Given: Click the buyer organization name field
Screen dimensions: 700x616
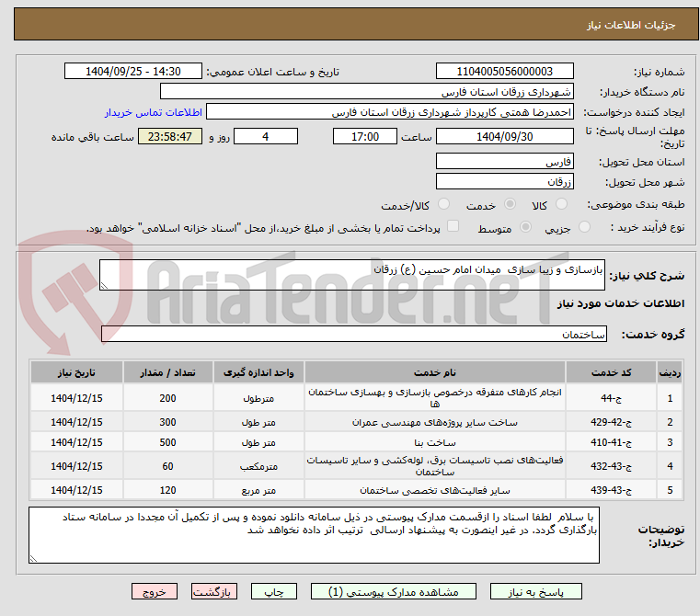Looking at the screenshot, I should pyautogui.click(x=366, y=92).
